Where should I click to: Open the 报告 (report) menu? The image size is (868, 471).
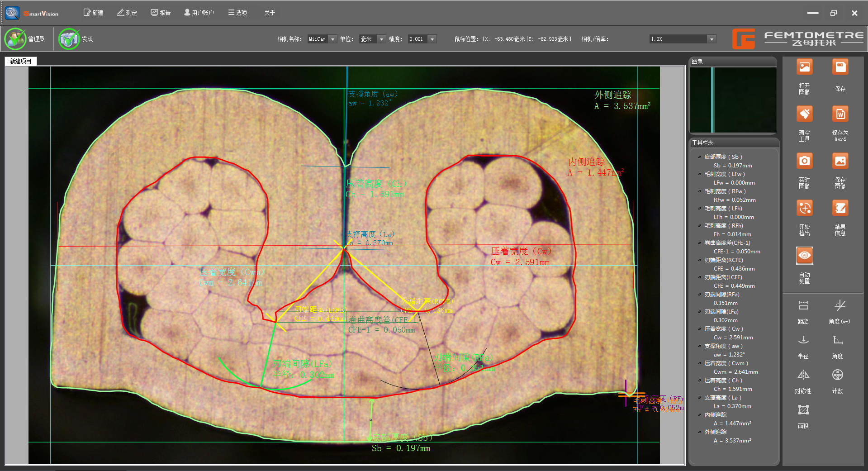[161, 13]
